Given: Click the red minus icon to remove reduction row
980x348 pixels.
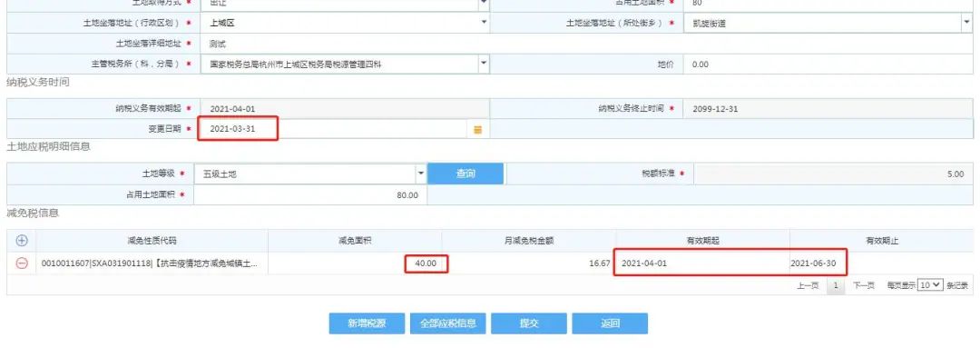Looking at the screenshot, I should 21,263.
